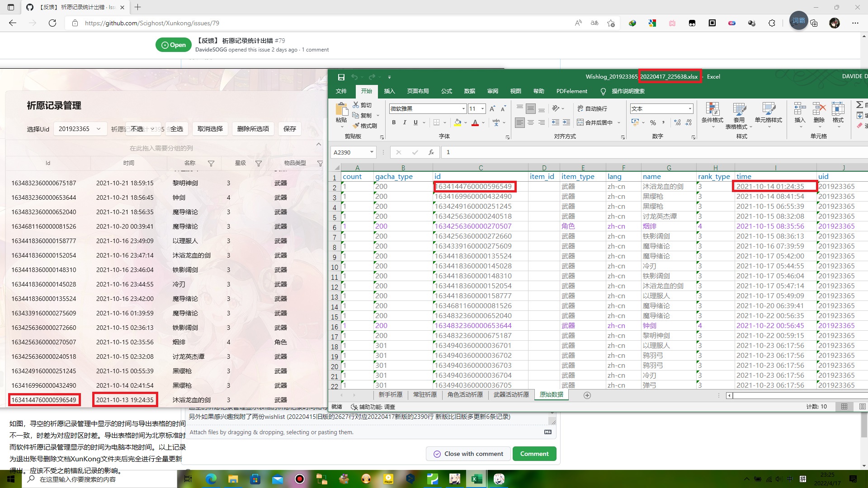Expand the Merge & Center (合并后居中) dropdown arrow
The width and height of the screenshot is (868, 488).
619,122
